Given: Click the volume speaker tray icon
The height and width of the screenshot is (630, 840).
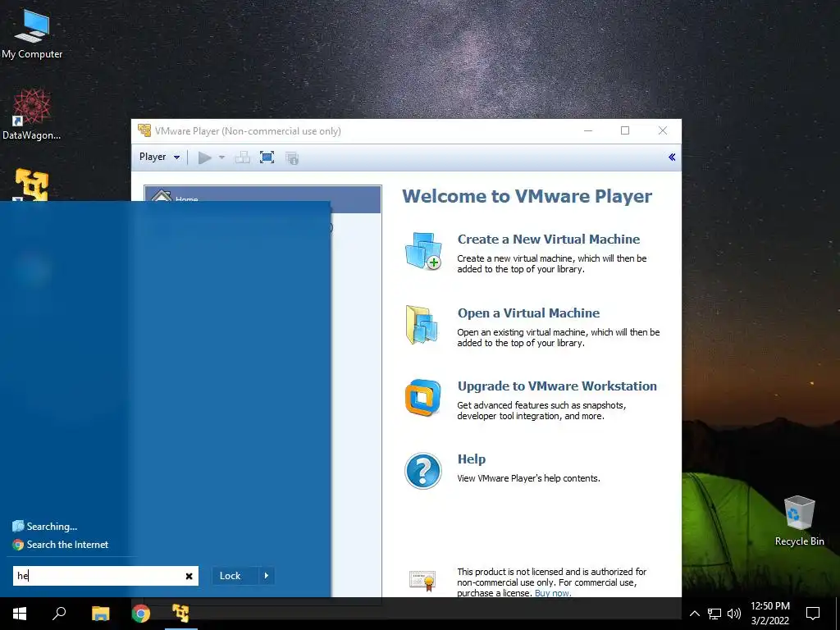Looking at the screenshot, I should click(x=734, y=614).
